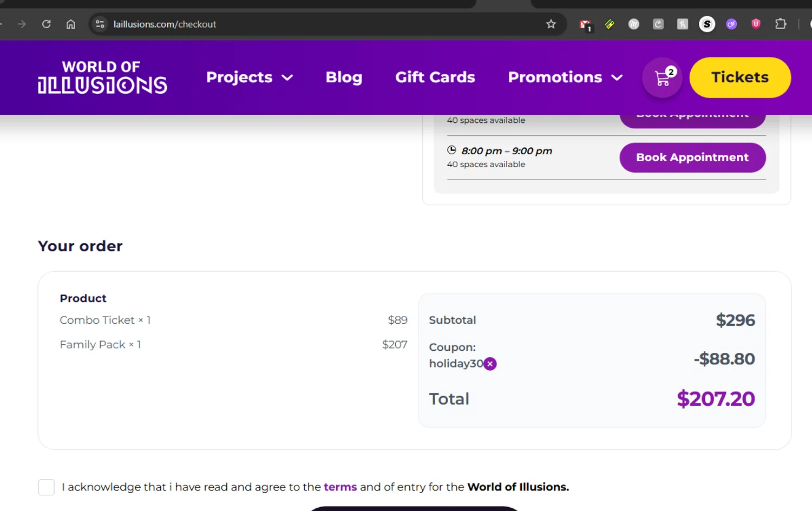This screenshot has width=812, height=511.
Task: Click the yellow Tickets button
Action: [740, 77]
